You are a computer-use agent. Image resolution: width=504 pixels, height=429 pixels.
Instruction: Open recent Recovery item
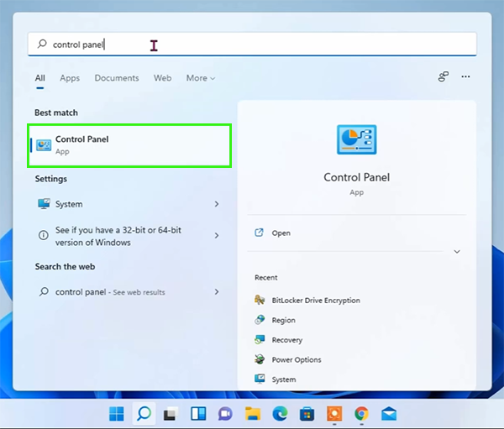(x=287, y=340)
